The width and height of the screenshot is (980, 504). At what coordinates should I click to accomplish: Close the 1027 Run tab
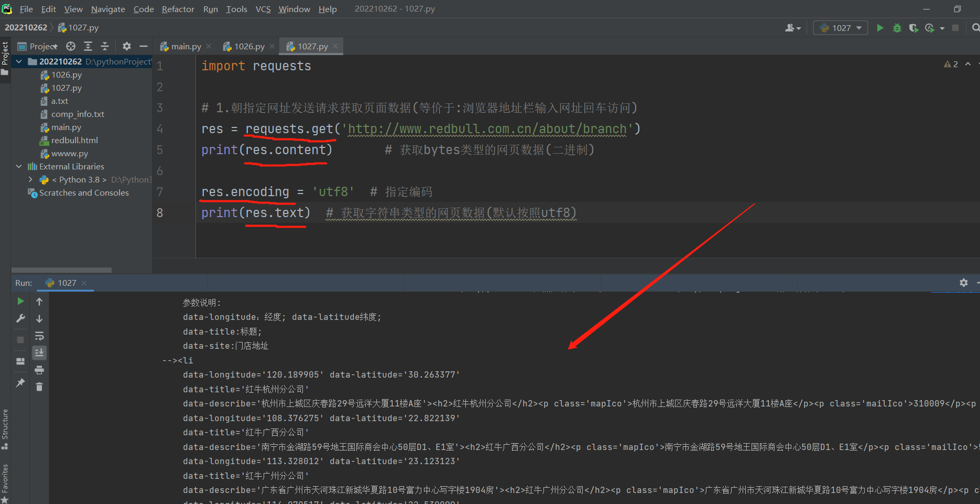coord(84,283)
